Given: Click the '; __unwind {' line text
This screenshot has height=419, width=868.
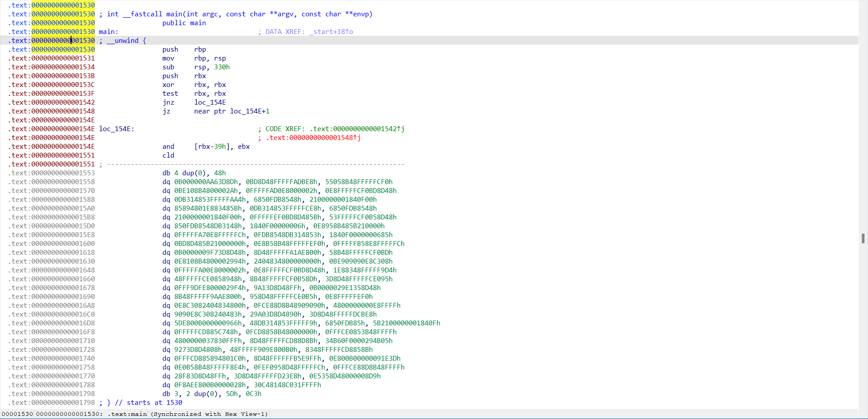Looking at the screenshot, I should pyautogui.click(x=123, y=41).
